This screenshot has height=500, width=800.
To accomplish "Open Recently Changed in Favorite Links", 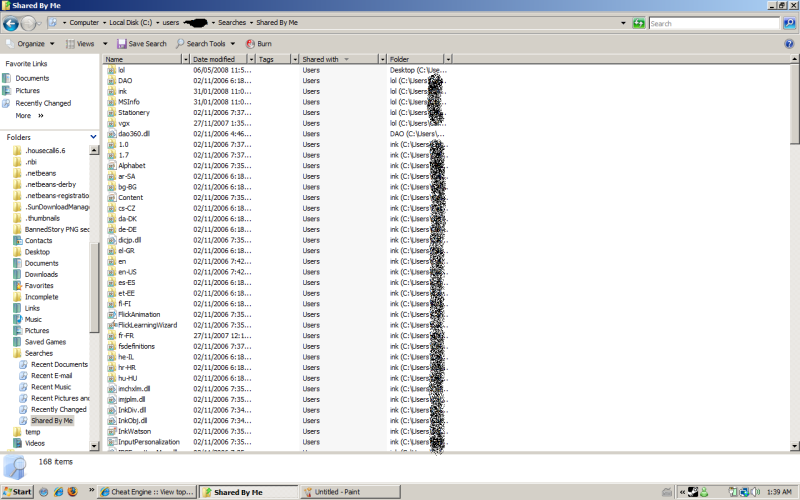I will pos(42,103).
